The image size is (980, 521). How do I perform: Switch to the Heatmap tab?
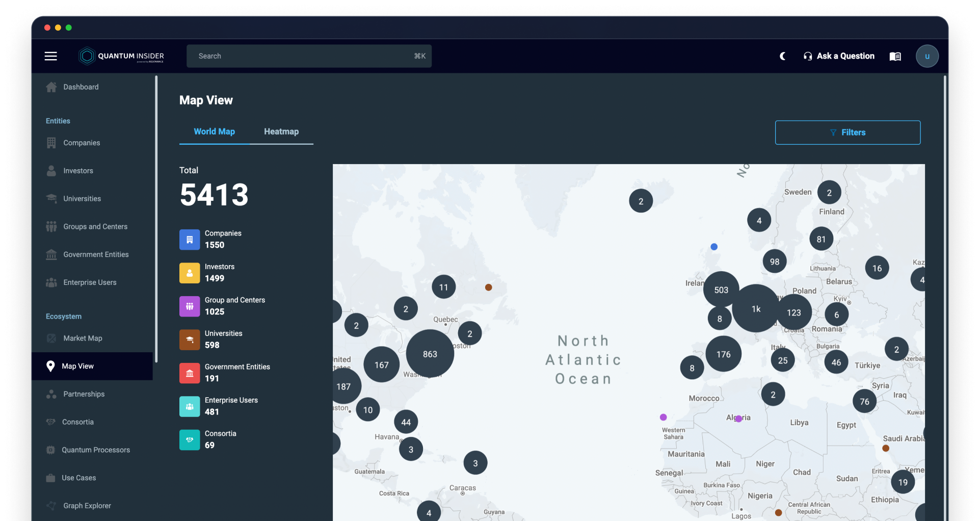(281, 132)
